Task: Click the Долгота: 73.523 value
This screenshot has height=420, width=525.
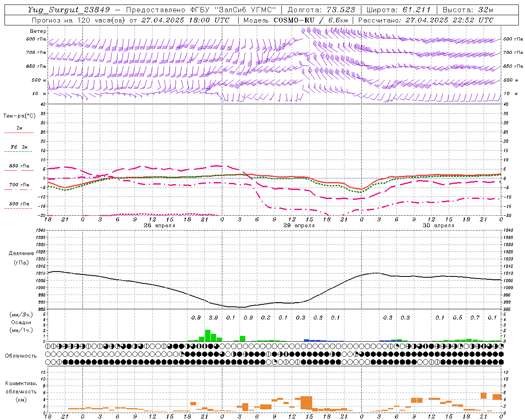Action: tap(321, 10)
